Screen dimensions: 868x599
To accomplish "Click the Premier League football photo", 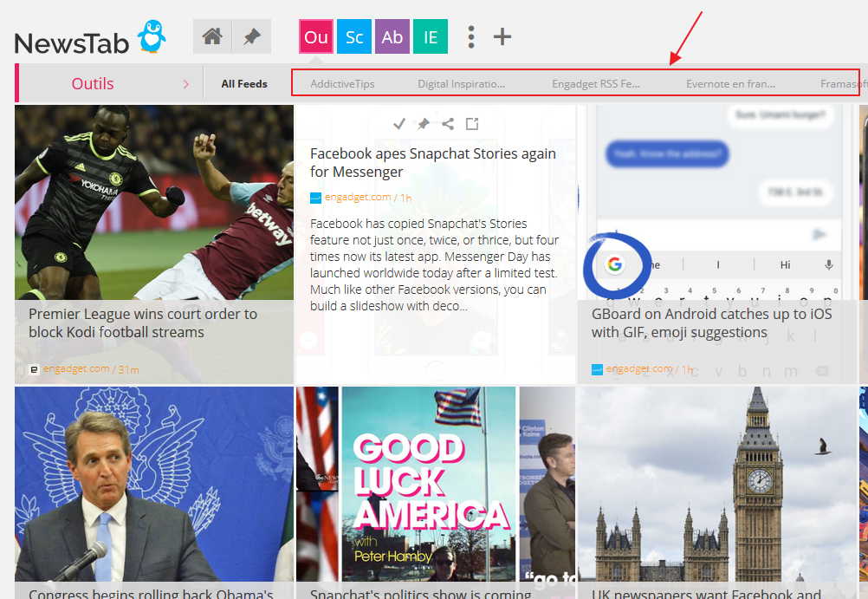I will pos(154,202).
